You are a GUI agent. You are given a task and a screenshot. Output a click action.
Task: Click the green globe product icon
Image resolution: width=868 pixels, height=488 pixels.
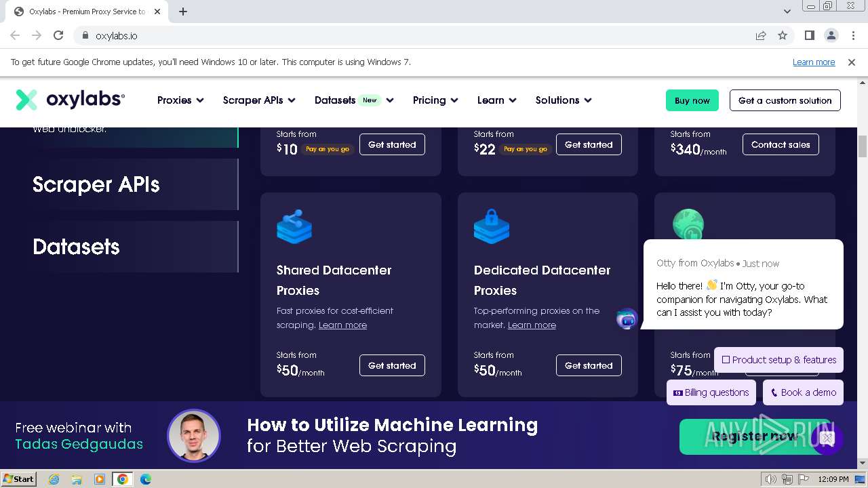click(x=688, y=224)
